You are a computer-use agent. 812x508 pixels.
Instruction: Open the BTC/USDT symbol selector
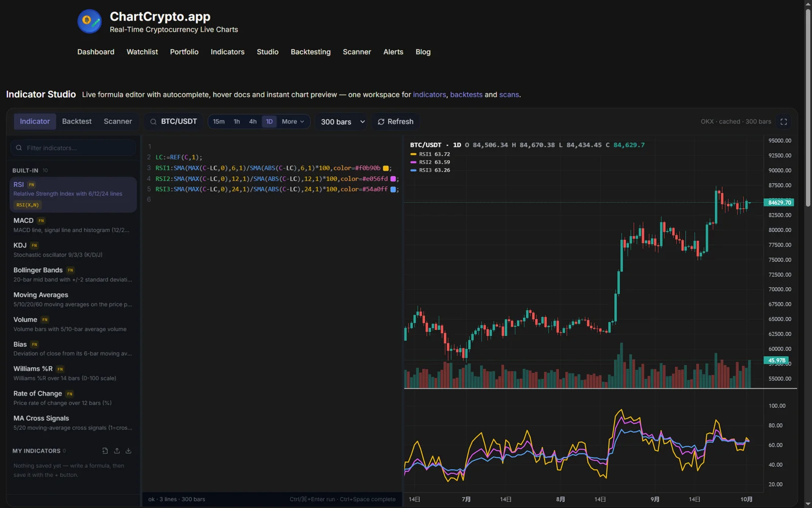[174, 122]
